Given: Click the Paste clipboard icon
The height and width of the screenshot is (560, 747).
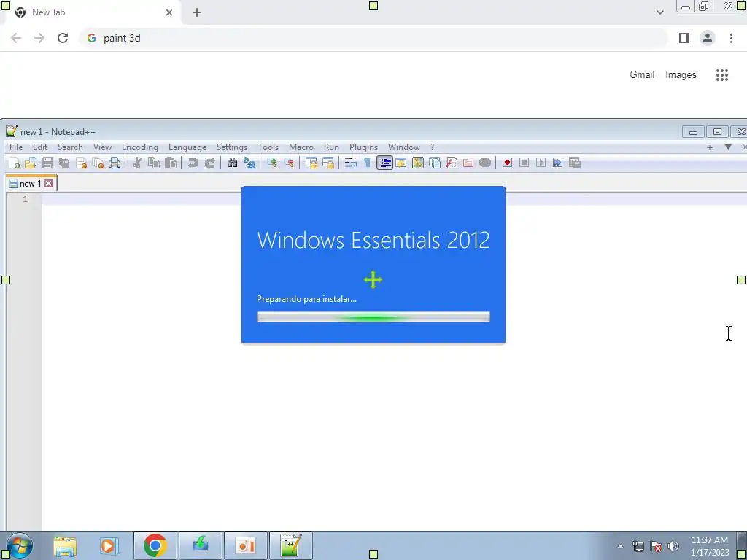Looking at the screenshot, I should pos(171,163).
